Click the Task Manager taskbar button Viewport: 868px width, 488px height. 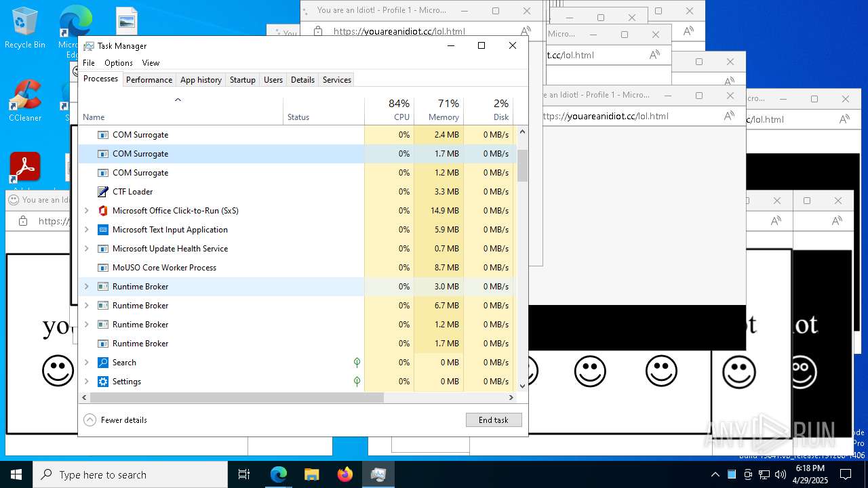pyautogui.click(x=378, y=474)
